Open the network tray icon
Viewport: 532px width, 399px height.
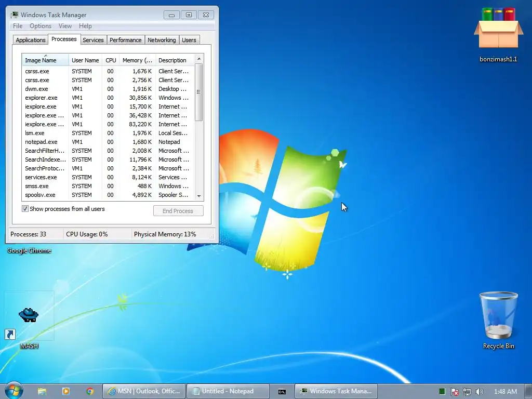pyautogui.click(x=467, y=392)
